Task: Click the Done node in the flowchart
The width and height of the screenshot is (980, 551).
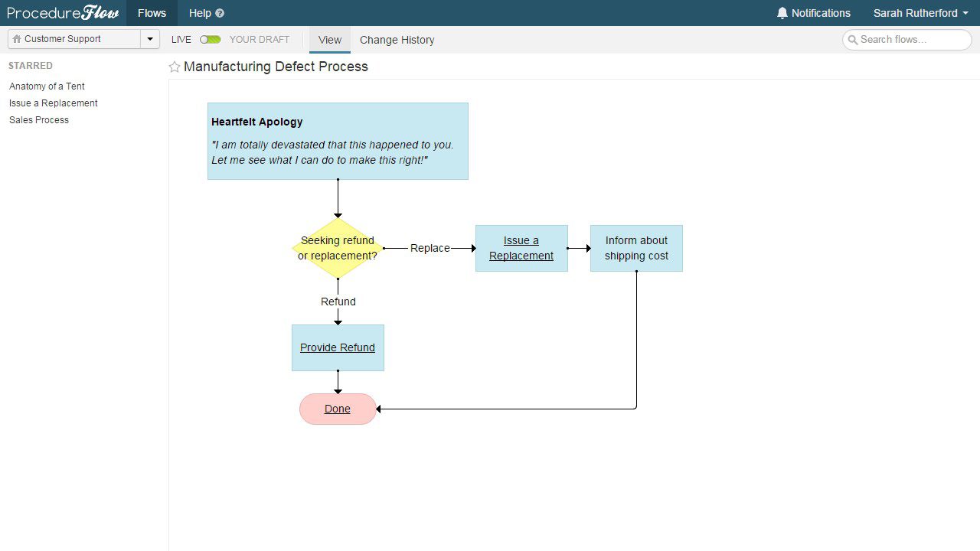Action: [x=337, y=409]
